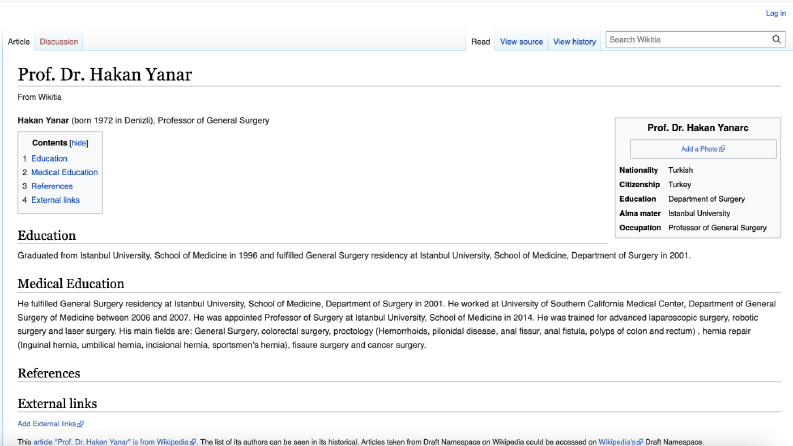Click the Turkey citizenship value
Image resolution: width=793 pixels, height=446 pixels.
coord(680,185)
